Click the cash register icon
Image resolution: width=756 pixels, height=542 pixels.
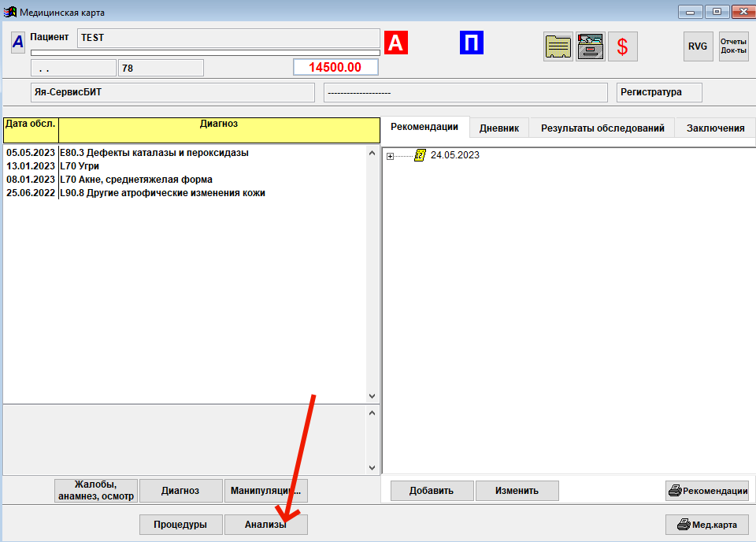pos(590,46)
